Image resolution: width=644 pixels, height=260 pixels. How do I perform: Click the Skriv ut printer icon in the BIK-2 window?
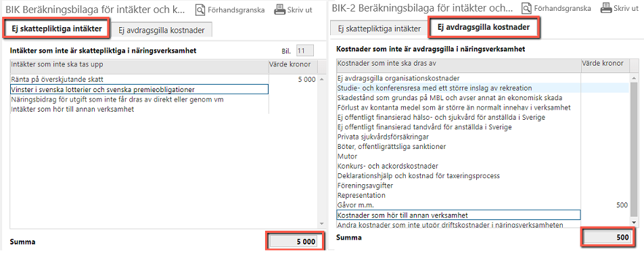pos(606,8)
